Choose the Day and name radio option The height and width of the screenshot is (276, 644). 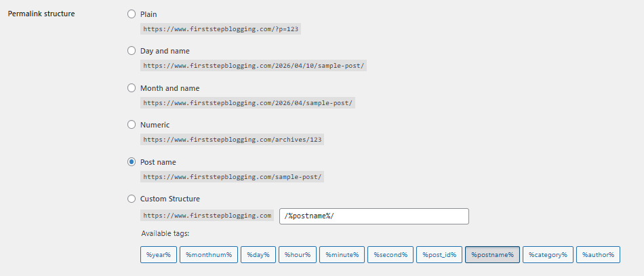132,51
